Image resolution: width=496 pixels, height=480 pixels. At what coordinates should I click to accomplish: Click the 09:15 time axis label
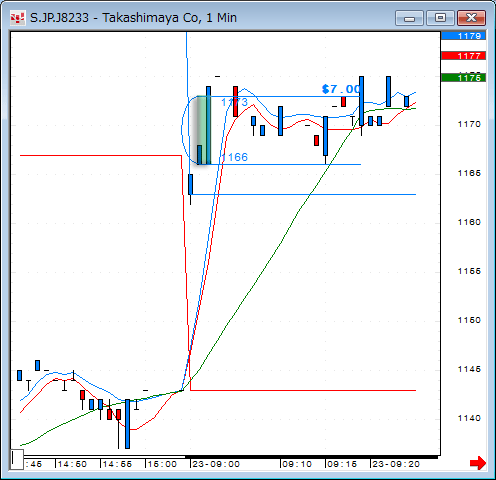coord(342,464)
